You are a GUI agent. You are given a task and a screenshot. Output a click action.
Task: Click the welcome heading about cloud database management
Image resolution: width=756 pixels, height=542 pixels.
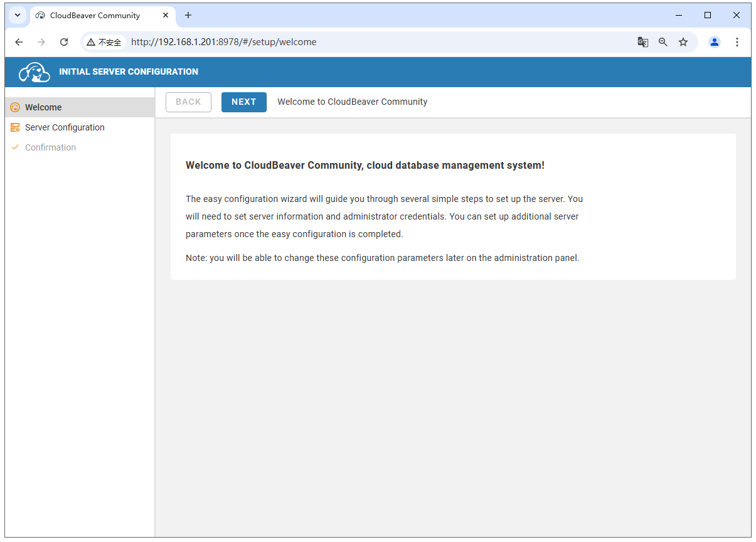365,166
